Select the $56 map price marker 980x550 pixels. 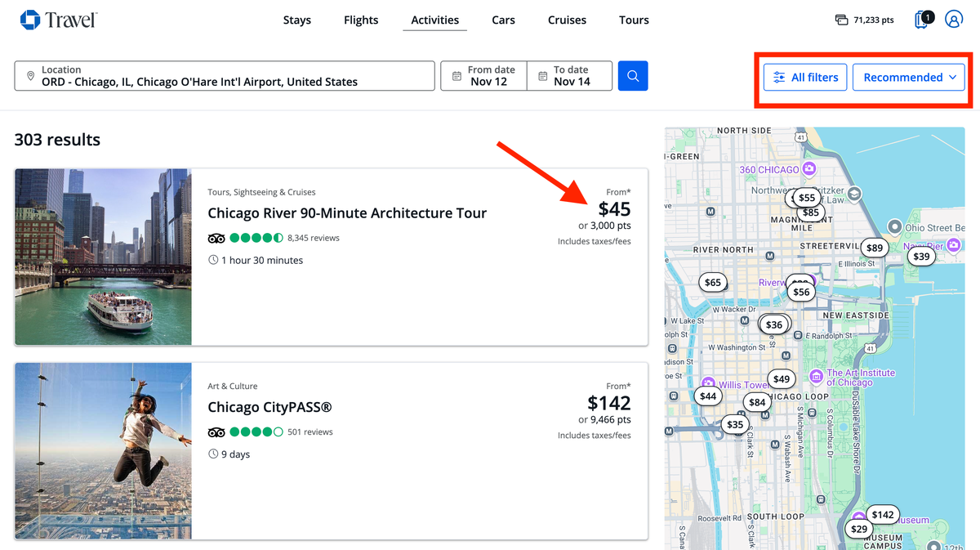point(801,292)
